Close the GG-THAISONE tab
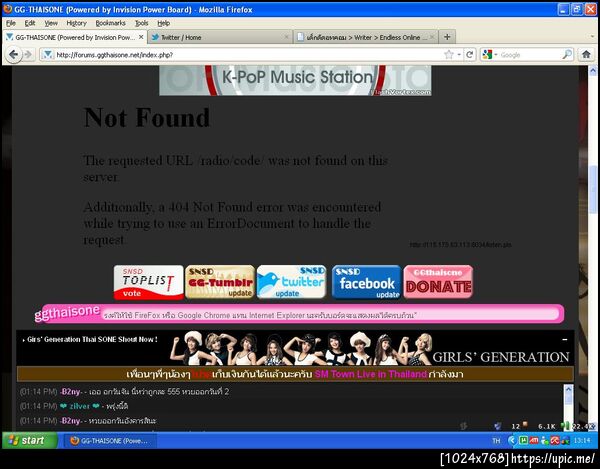This screenshot has width=600, height=469. (x=141, y=37)
